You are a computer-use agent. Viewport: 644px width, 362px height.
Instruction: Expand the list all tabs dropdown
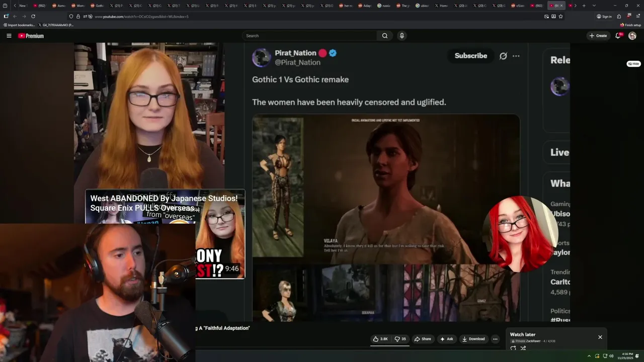pyautogui.click(x=594, y=6)
